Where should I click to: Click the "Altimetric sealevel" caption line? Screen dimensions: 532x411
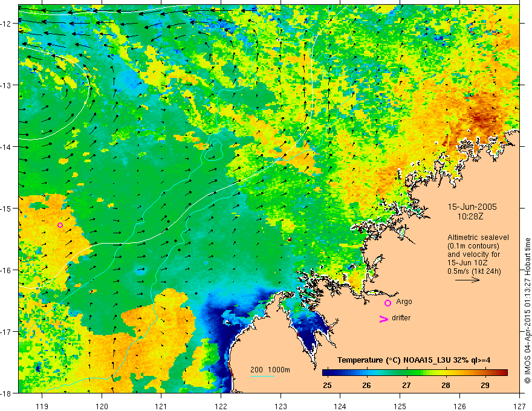(478, 238)
